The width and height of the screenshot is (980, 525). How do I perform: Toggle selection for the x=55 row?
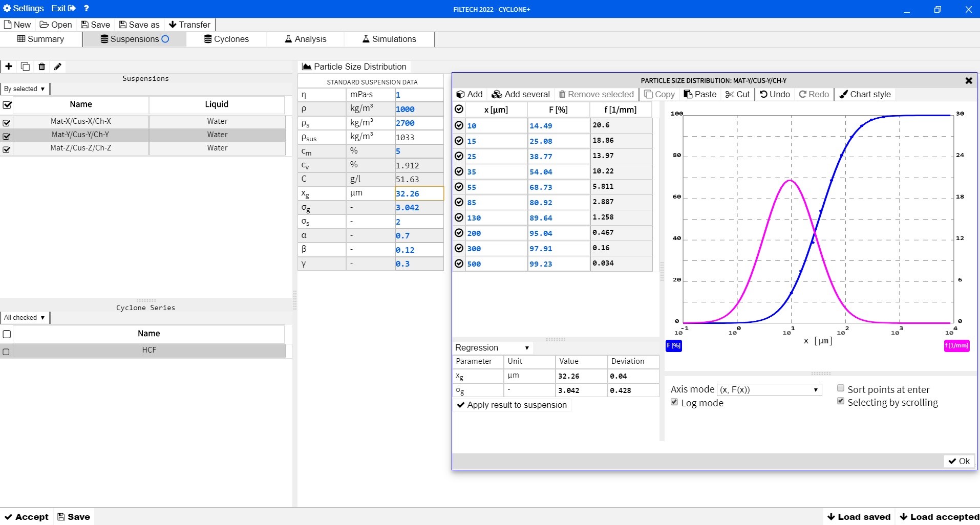(459, 187)
